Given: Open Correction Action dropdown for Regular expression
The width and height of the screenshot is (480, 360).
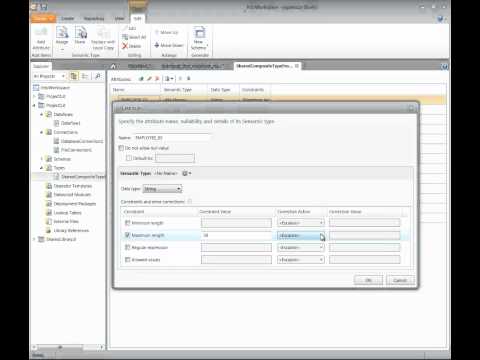Looking at the screenshot, I should (301, 248).
